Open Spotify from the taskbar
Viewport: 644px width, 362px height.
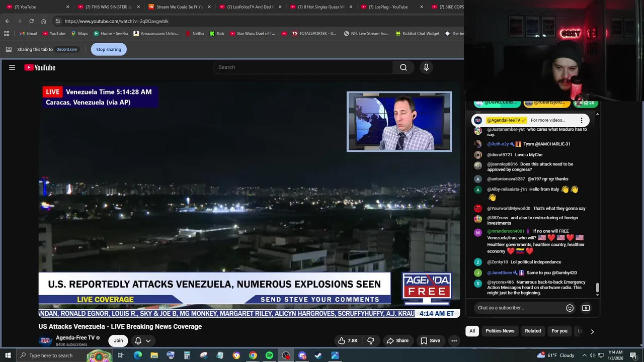coord(269,355)
